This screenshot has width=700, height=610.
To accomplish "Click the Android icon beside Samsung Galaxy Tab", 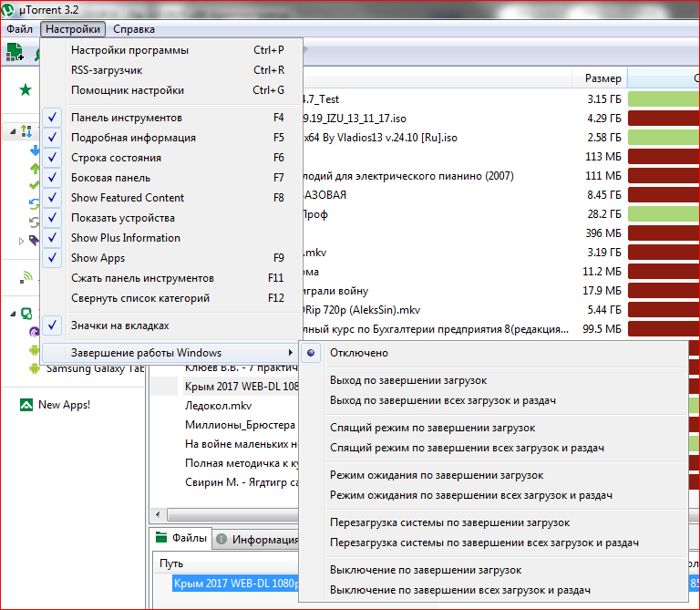I will pyautogui.click(x=35, y=368).
